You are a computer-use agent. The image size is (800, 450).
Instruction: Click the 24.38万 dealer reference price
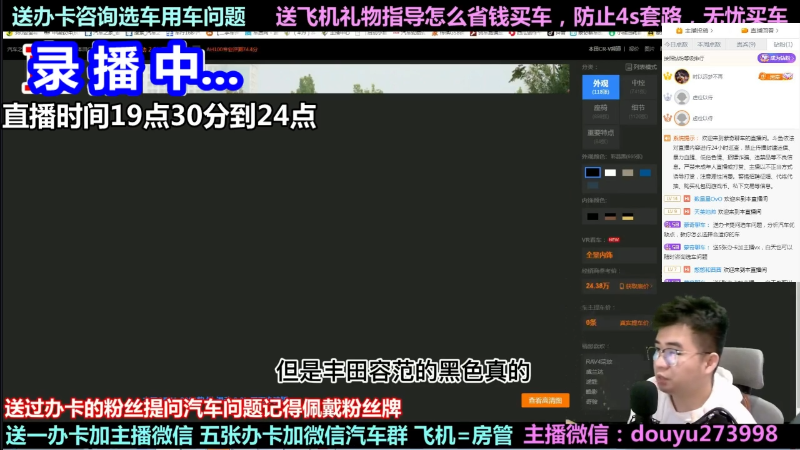[x=597, y=286]
